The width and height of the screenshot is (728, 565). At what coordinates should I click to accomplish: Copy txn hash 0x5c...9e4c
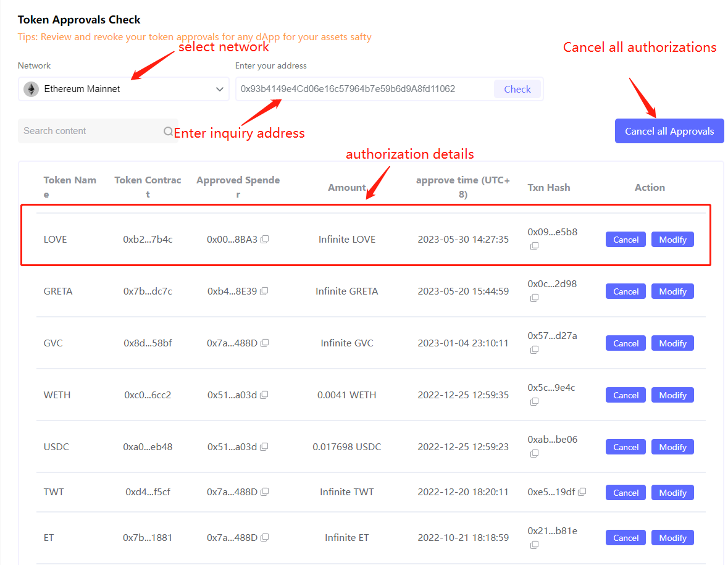click(534, 401)
